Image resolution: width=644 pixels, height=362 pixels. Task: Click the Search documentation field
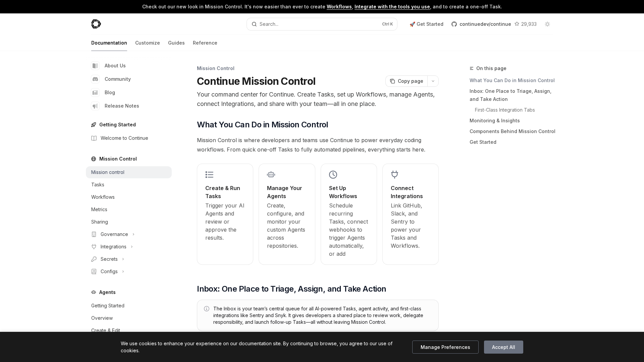(x=321, y=24)
